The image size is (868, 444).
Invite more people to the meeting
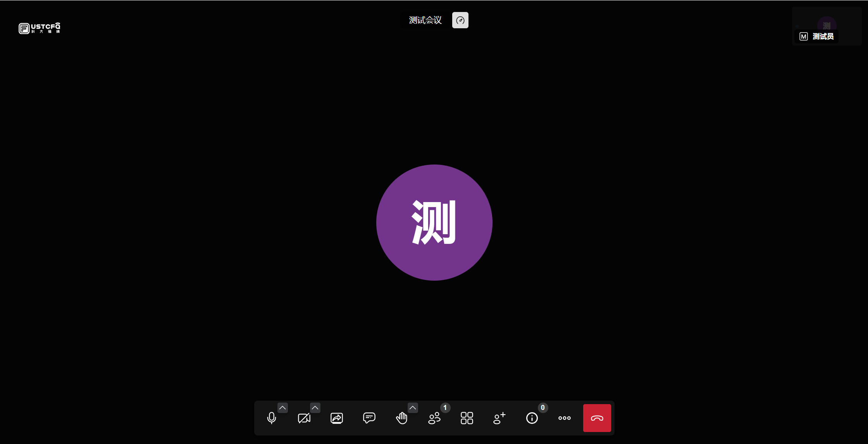click(499, 418)
